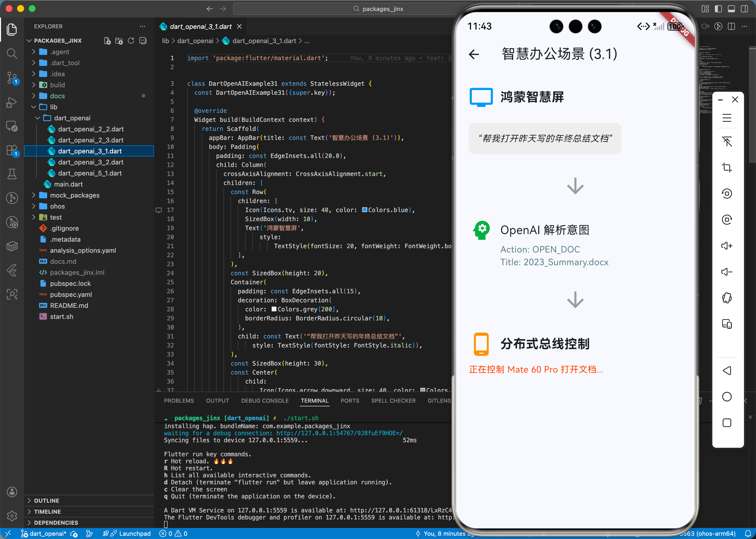The width and height of the screenshot is (756, 539).
Task: Go forward using navigation arrow in title bar
Action: (x=223, y=9)
